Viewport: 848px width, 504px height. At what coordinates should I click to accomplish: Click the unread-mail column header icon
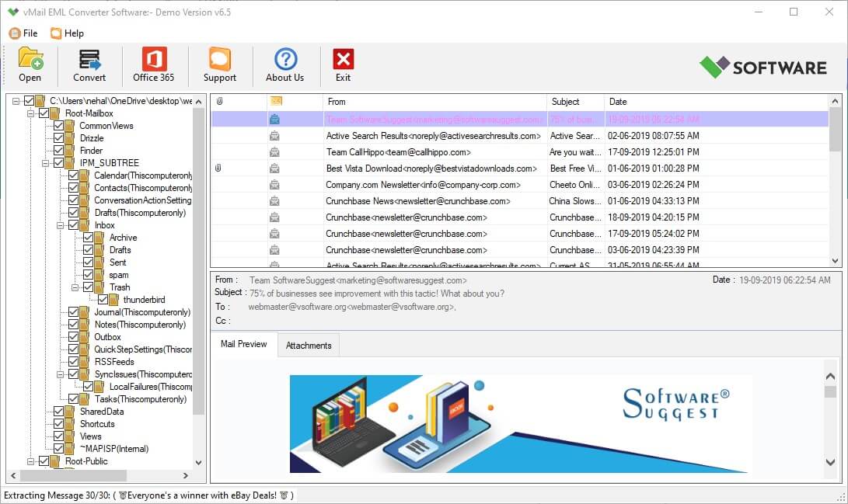click(x=274, y=102)
